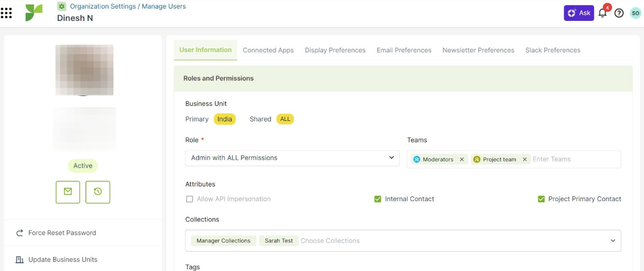Click the Organization Settings breadcrumb link
644x271 pixels.
pos(103,6)
